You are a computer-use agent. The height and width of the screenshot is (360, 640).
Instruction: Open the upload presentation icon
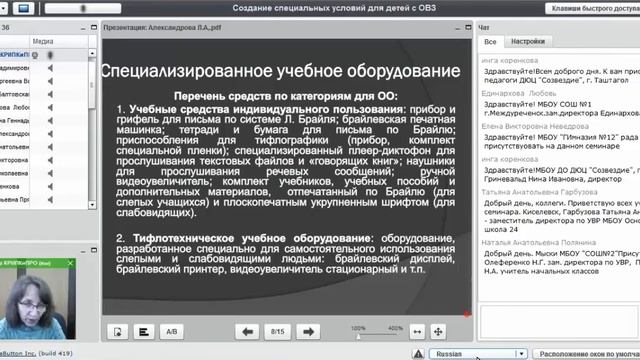[118, 332]
